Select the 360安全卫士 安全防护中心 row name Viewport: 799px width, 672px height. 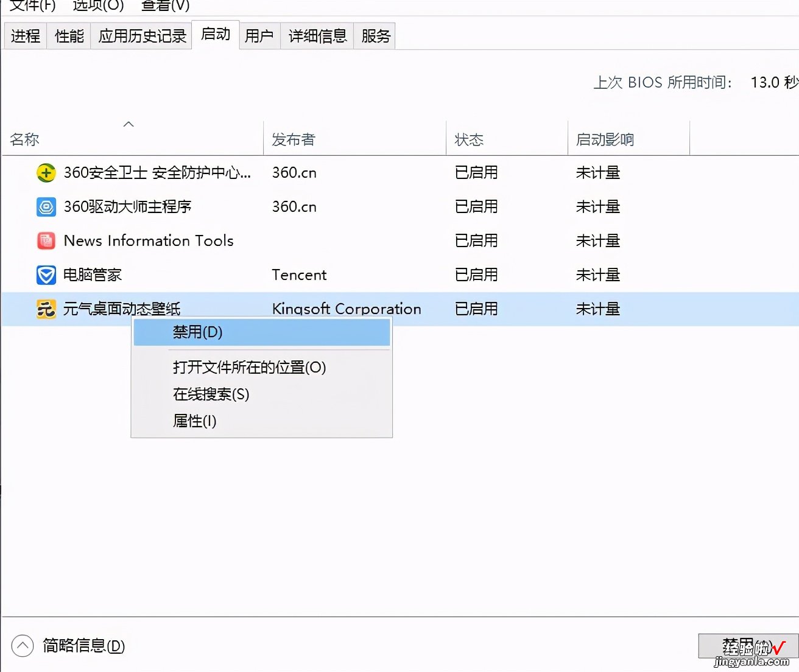click(157, 173)
